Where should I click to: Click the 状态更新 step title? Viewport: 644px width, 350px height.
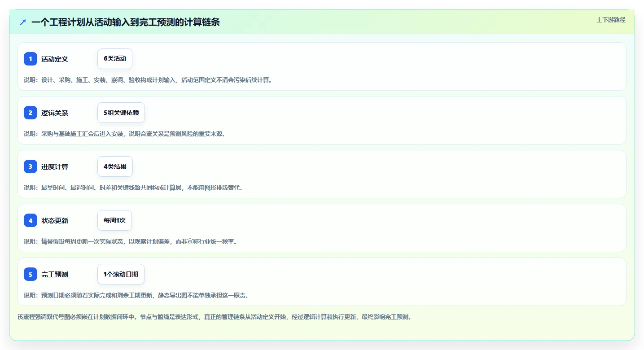[x=55, y=220]
